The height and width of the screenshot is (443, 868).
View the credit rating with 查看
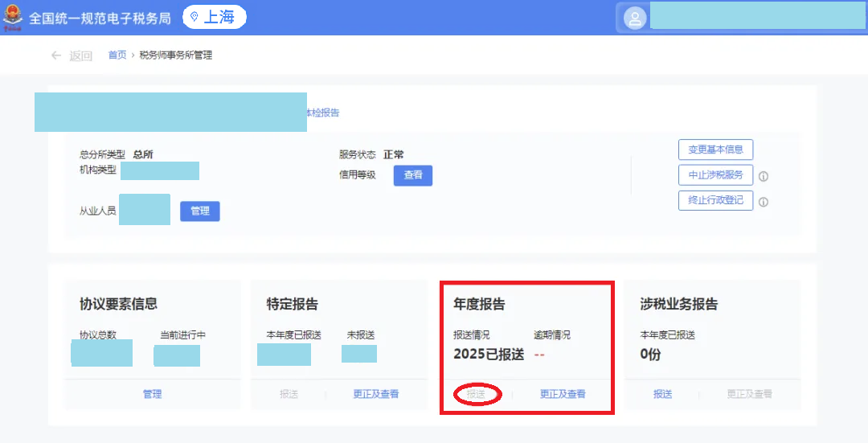(x=412, y=175)
